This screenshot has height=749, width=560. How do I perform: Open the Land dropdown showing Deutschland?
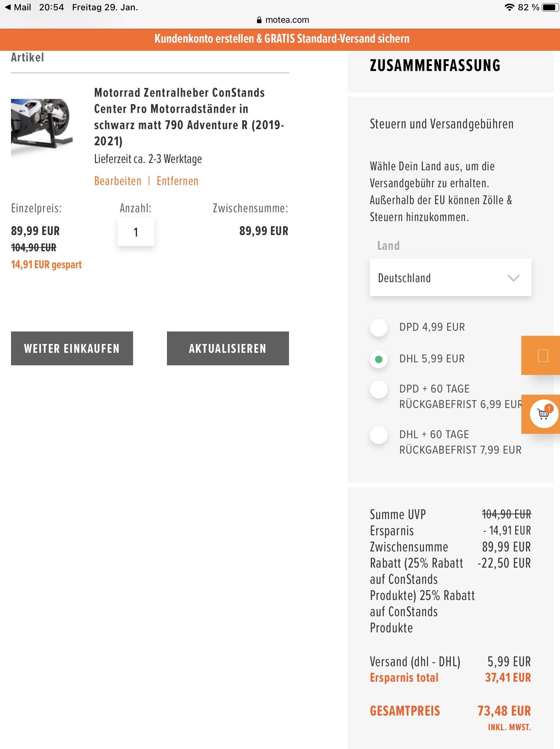click(x=441, y=278)
